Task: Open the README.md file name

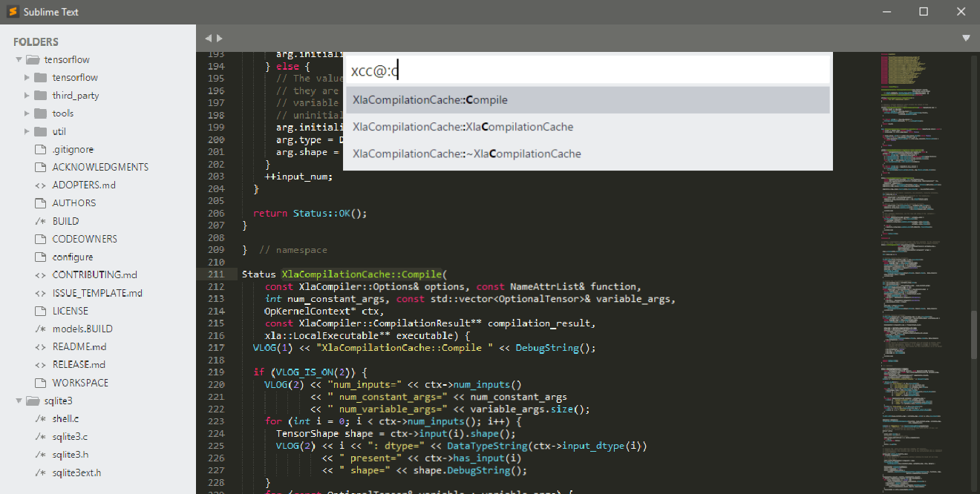Action: tap(79, 346)
